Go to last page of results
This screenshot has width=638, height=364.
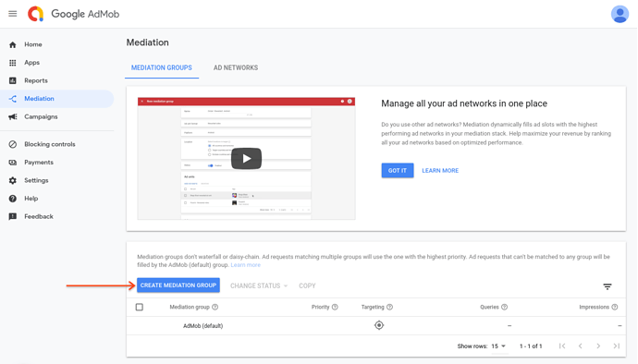pyautogui.click(x=617, y=346)
